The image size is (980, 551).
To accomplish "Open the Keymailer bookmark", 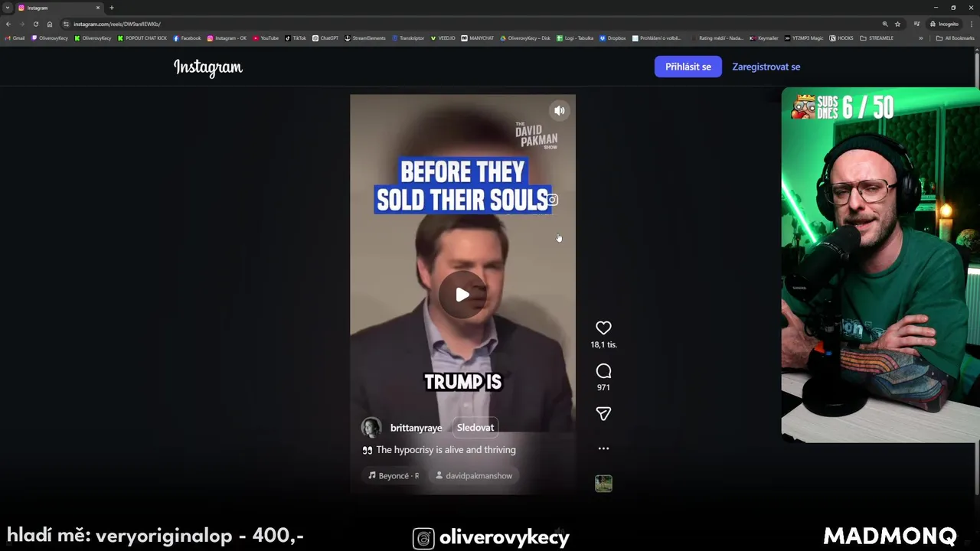I will coord(763,37).
